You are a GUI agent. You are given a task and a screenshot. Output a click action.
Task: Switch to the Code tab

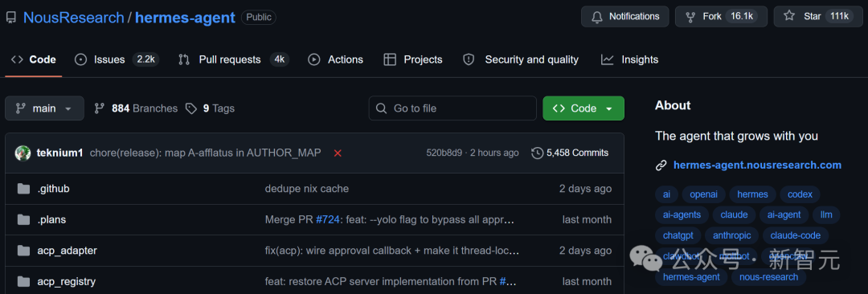point(33,59)
